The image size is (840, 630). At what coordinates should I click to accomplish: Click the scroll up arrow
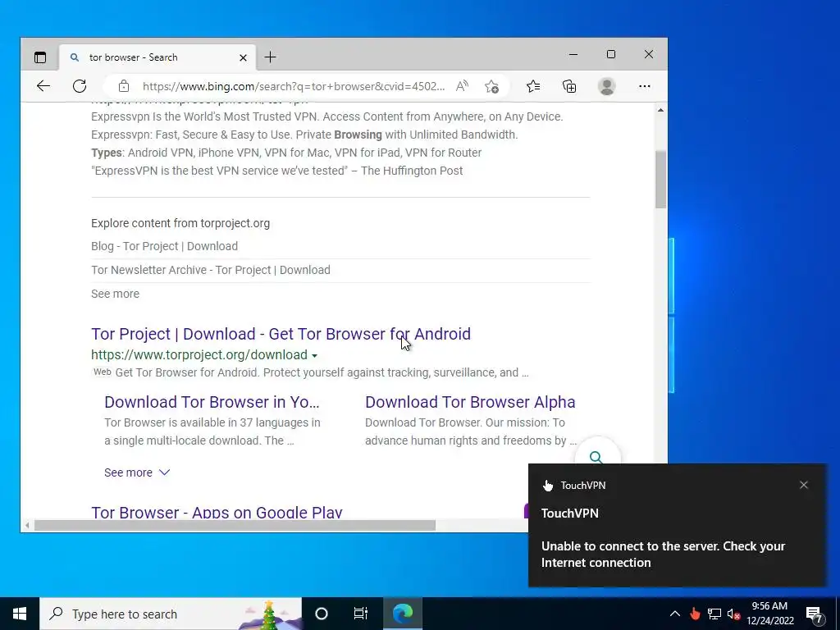pos(660,110)
